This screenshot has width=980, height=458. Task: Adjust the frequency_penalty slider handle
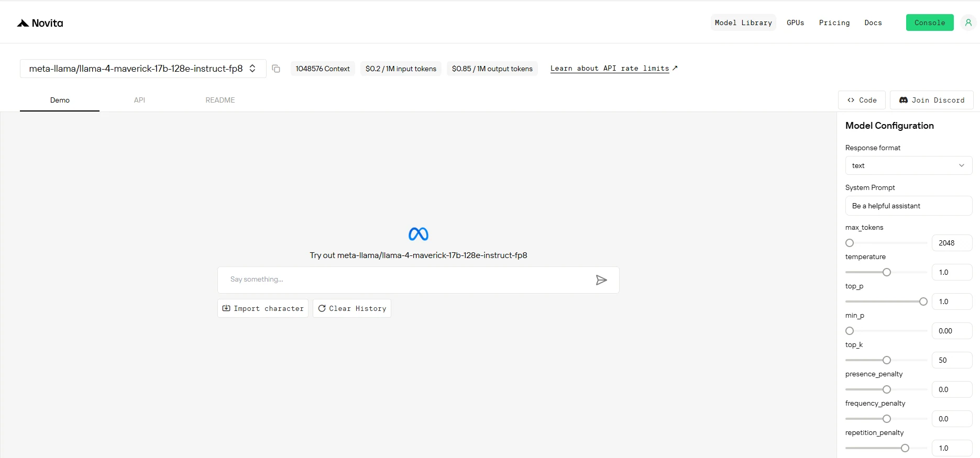point(887,419)
